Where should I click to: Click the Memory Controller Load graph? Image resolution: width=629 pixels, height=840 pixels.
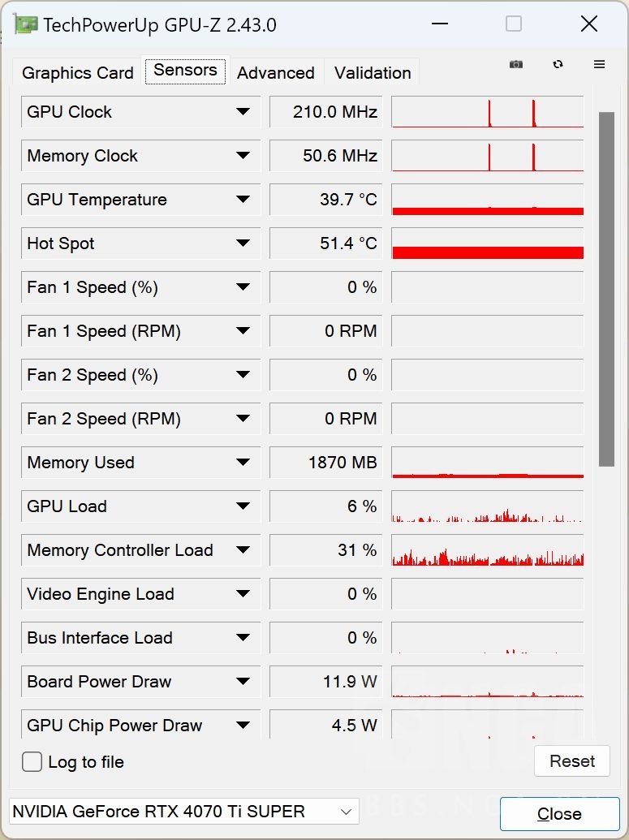click(x=487, y=550)
